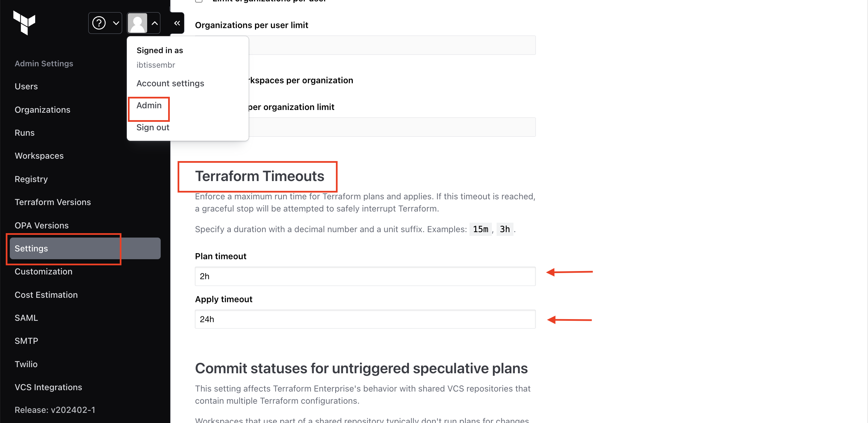Open the help question mark menu
The image size is (868, 423).
click(x=105, y=23)
